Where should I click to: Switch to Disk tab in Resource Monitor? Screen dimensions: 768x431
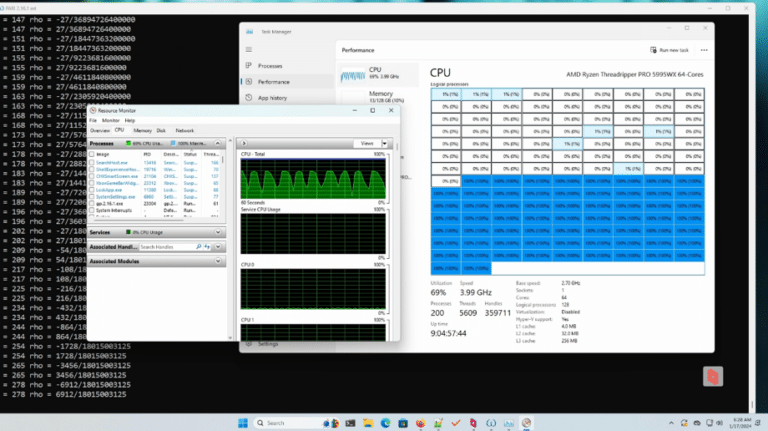[x=161, y=131]
